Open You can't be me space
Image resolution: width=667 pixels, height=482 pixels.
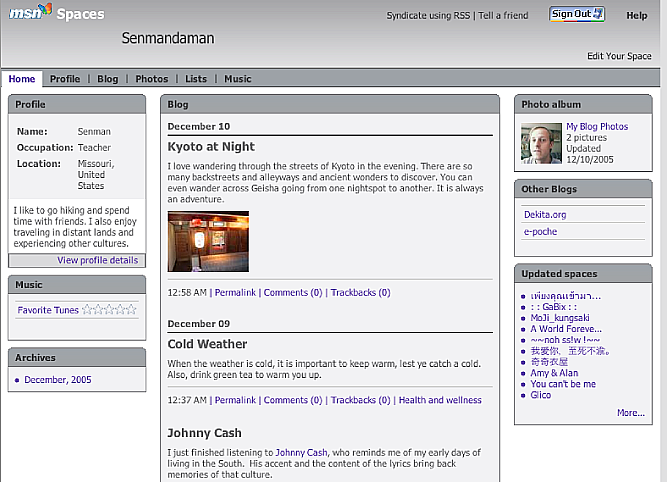click(563, 384)
